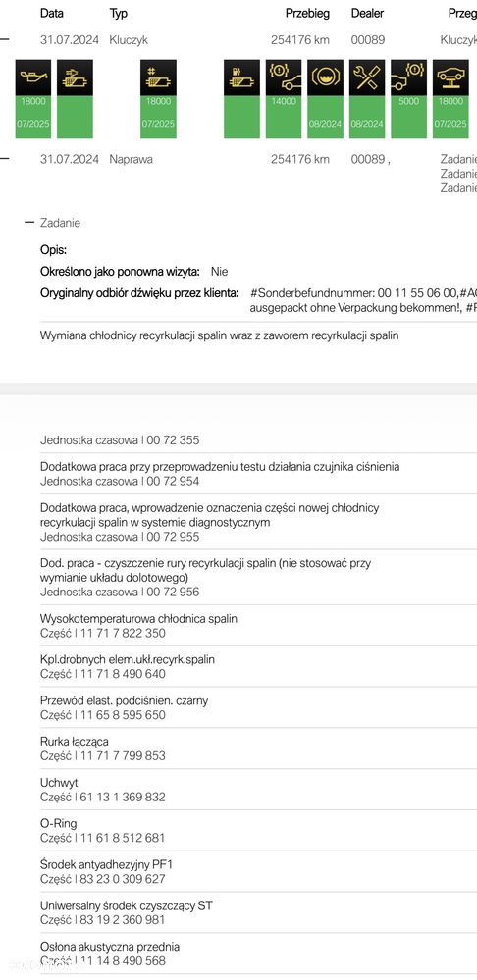Select the air filter icon beside oil
The width and height of the screenshot is (477, 980).
click(x=75, y=77)
